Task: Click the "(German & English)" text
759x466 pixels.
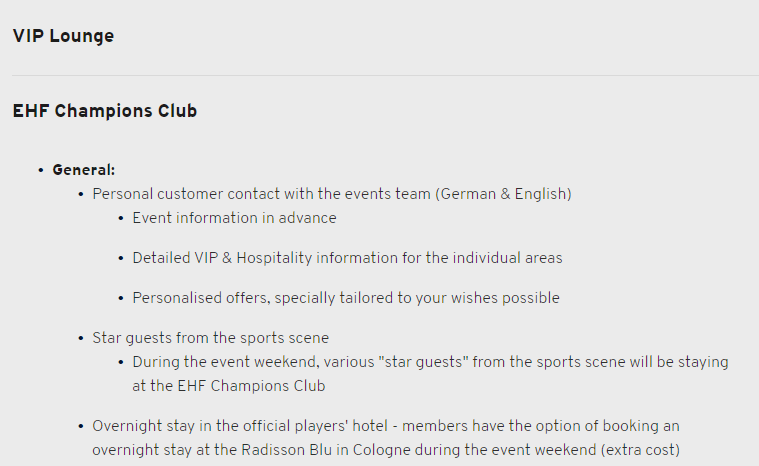Action: pos(503,194)
